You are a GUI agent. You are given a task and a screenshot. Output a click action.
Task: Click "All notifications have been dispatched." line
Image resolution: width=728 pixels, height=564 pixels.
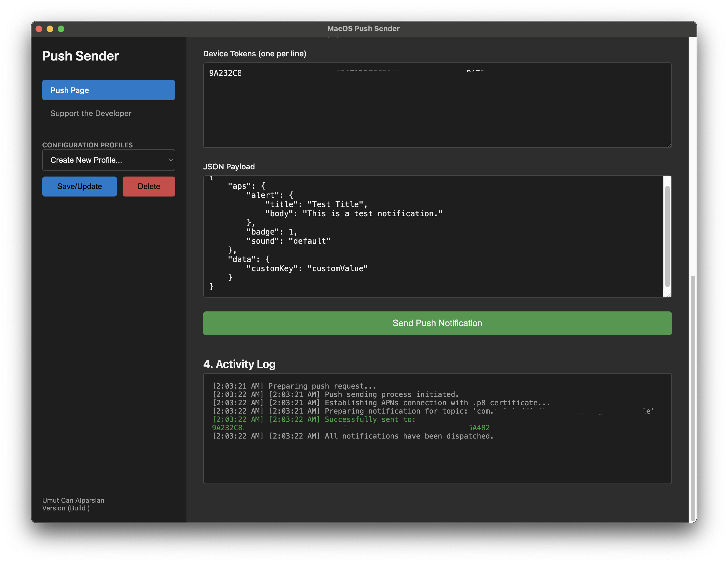click(x=353, y=436)
